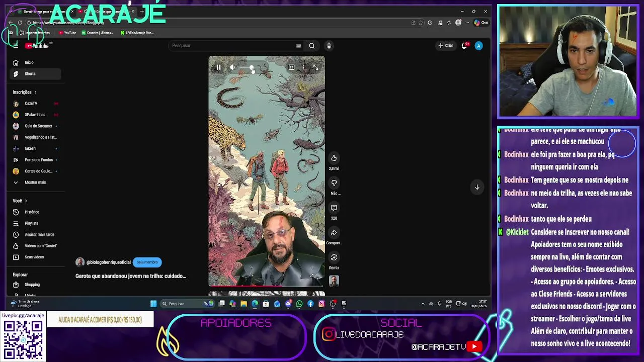Expand Mostrar mais subscriptions
This screenshot has width=644, height=362.
(35, 183)
